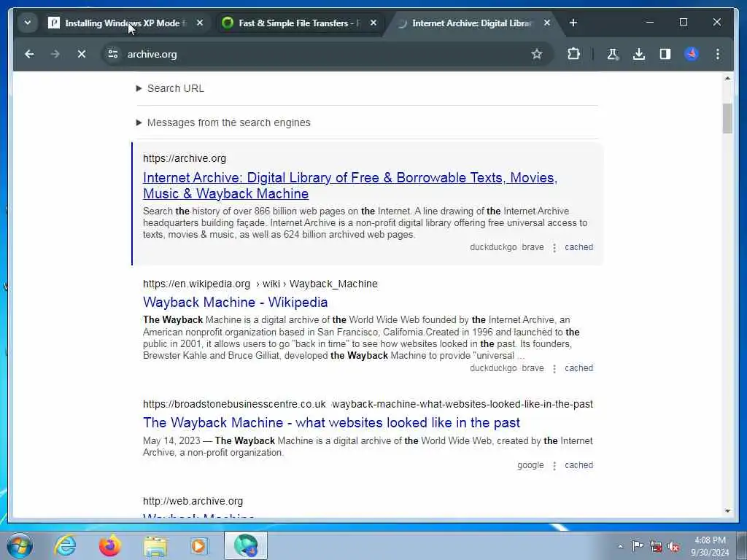
Task: Open site information icon in address bar
Action: (x=113, y=54)
